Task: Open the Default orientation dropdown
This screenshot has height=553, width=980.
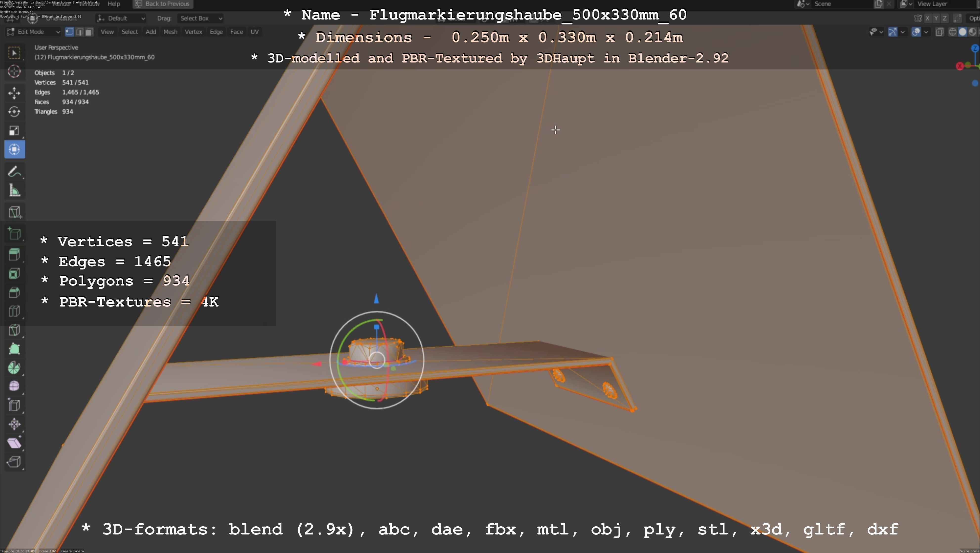Action: coord(121,18)
